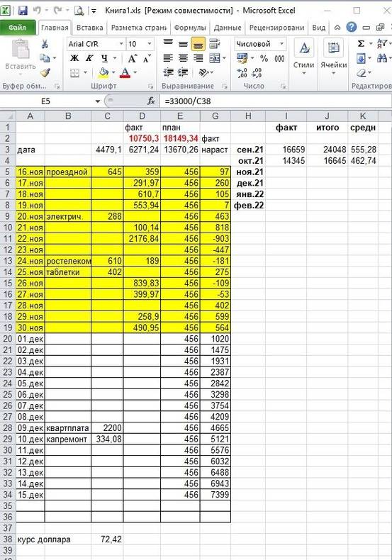Click the Save floppy disk icon
Screen dimensions: 392x560
23,11
